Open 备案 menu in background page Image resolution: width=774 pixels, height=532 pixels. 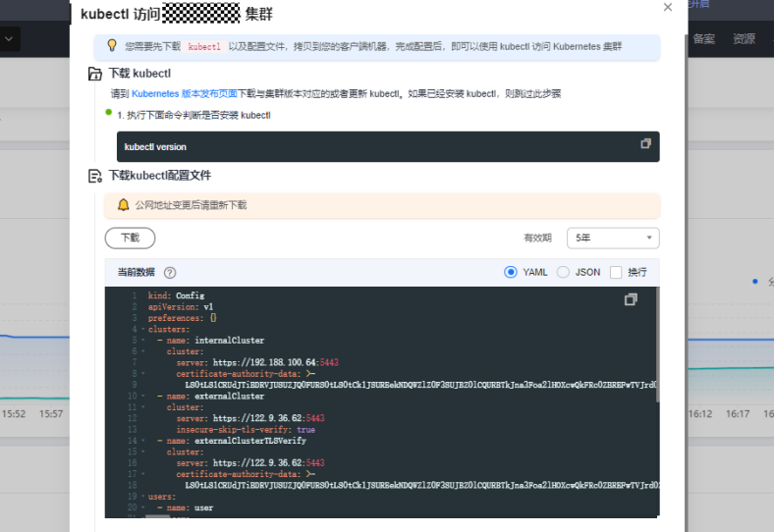[704, 39]
